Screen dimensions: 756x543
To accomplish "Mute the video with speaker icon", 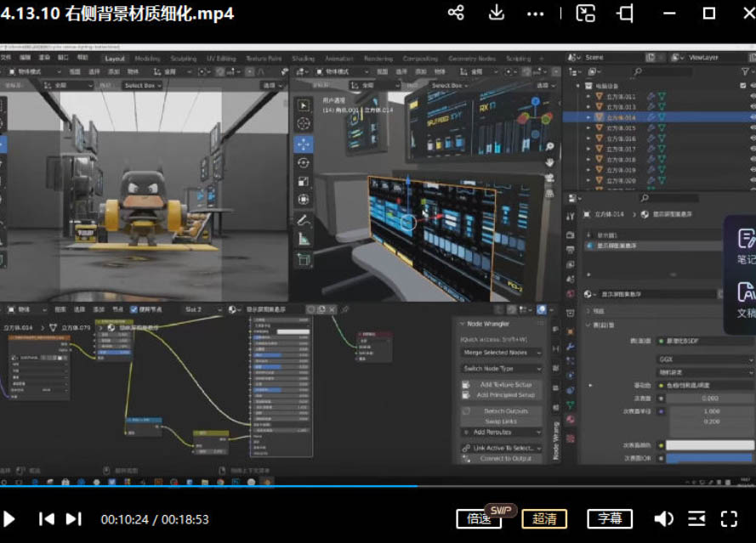I will click(x=663, y=519).
